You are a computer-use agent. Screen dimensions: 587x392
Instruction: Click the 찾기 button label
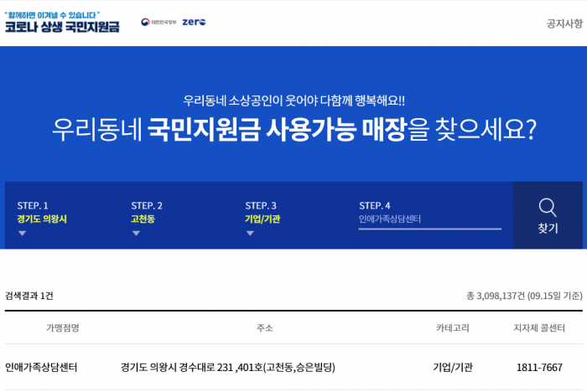pyautogui.click(x=548, y=228)
